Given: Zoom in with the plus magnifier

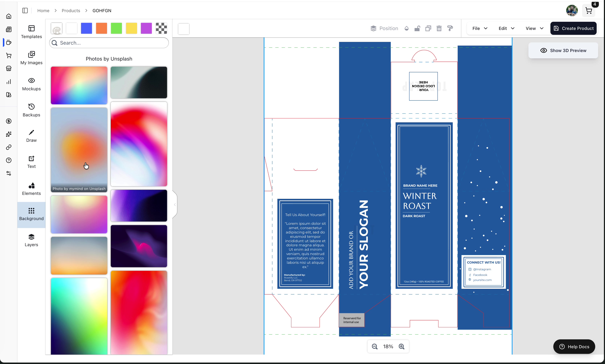Looking at the screenshot, I should pos(402,346).
